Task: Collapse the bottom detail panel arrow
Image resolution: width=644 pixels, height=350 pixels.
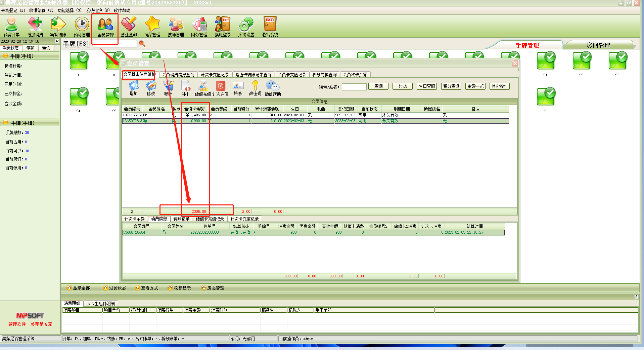Action: (636, 297)
